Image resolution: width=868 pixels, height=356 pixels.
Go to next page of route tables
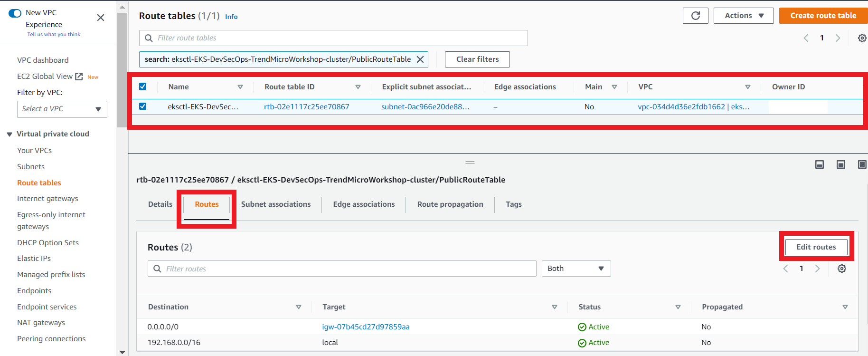[838, 38]
